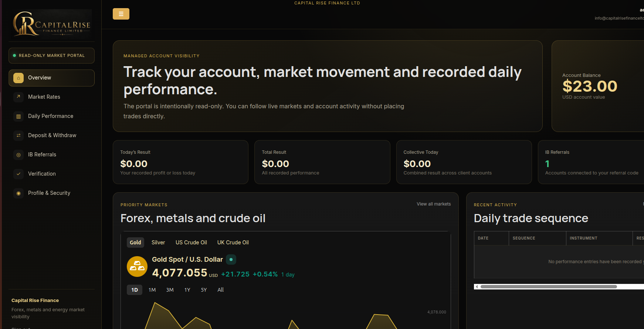Click the horizontal scrollbar under Recent Activity
Image resolution: width=644 pixels, height=329 pixels.
click(549, 286)
